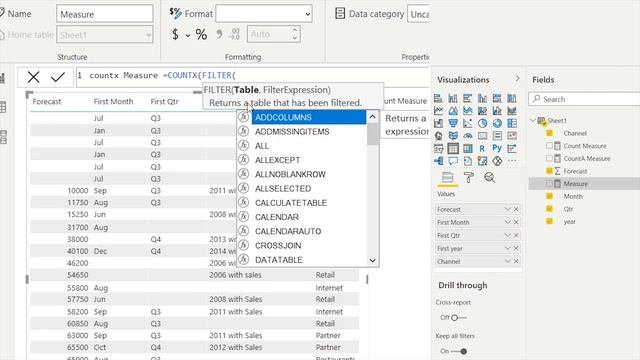Choose the area chart visual
The image size is (640, 360).
[453, 111]
